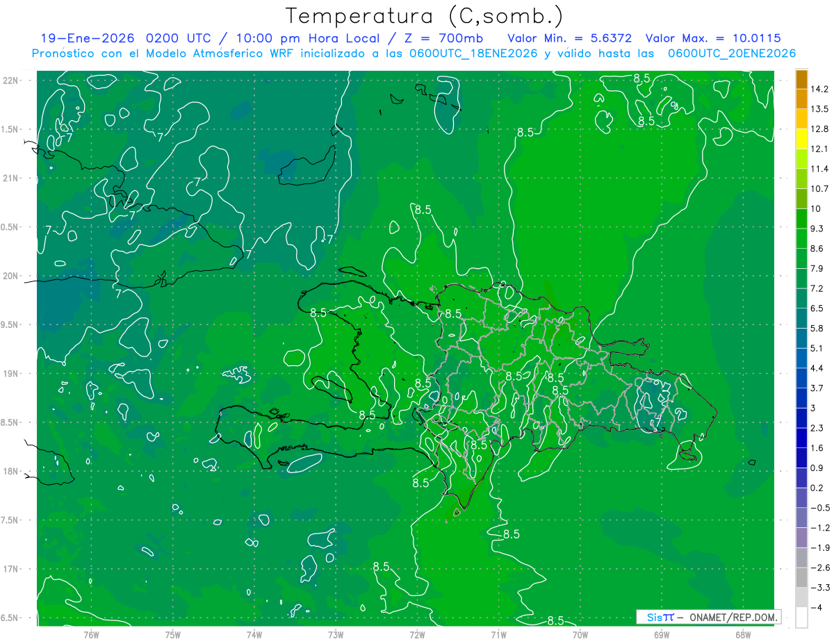834x644 pixels.
Task: Click the 'ONAMET/REP.DOM.' credit label
Action: (734, 617)
